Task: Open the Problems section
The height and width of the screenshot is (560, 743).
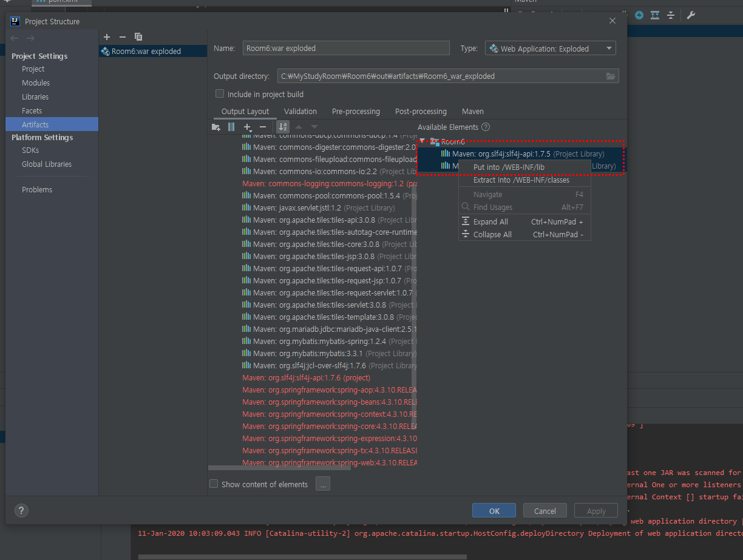Action: (37, 189)
